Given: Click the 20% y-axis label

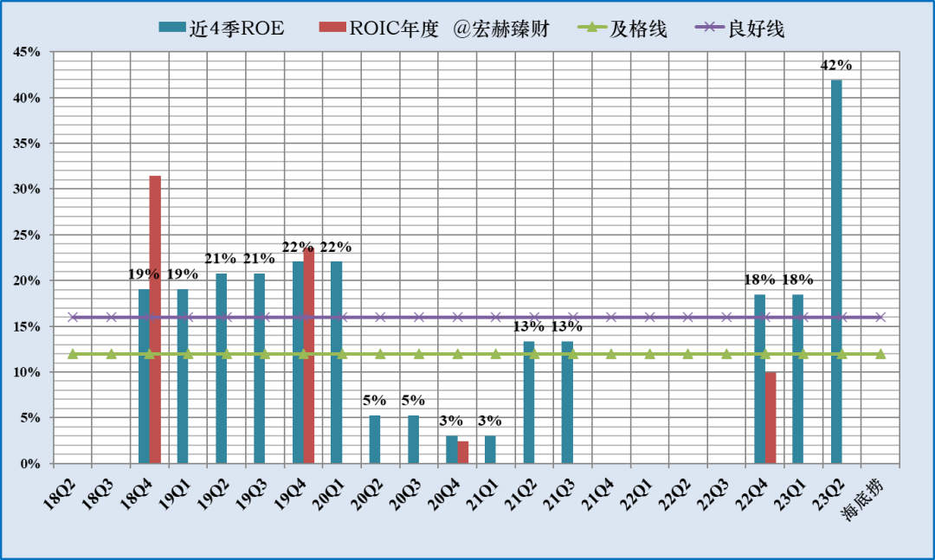Looking at the screenshot, I should pyautogui.click(x=27, y=281).
